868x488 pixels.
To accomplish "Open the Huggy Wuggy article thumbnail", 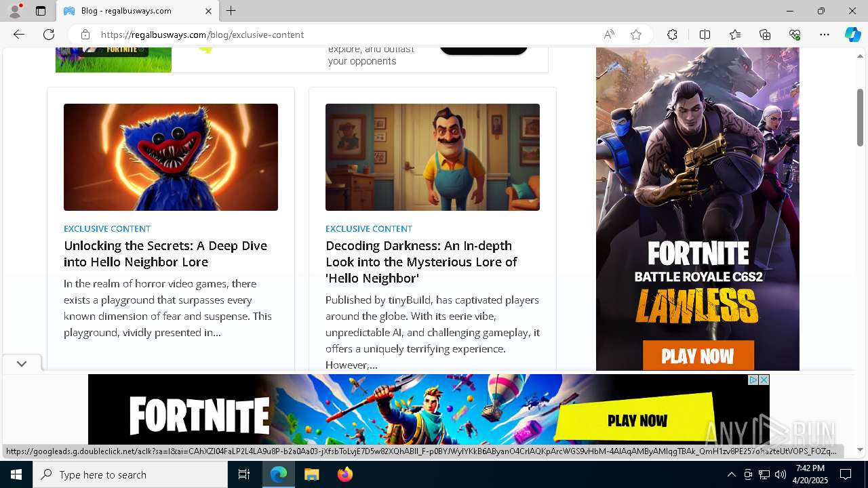I will click(x=171, y=157).
